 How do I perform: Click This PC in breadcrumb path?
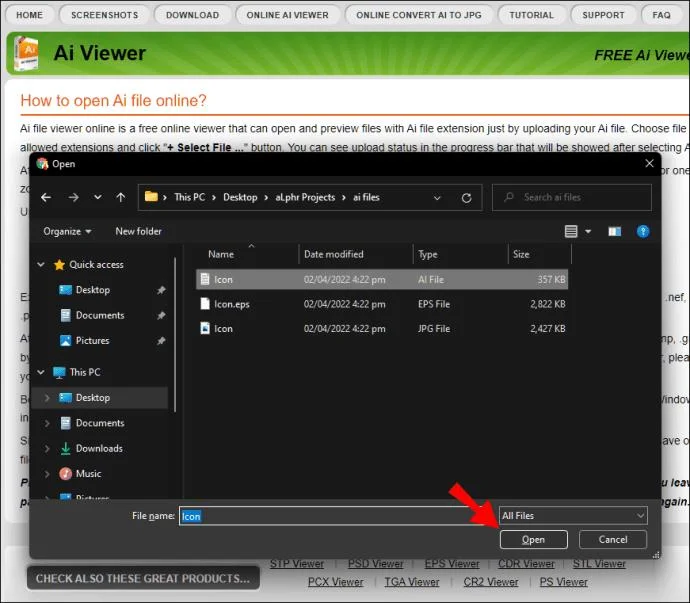[x=189, y=198]
